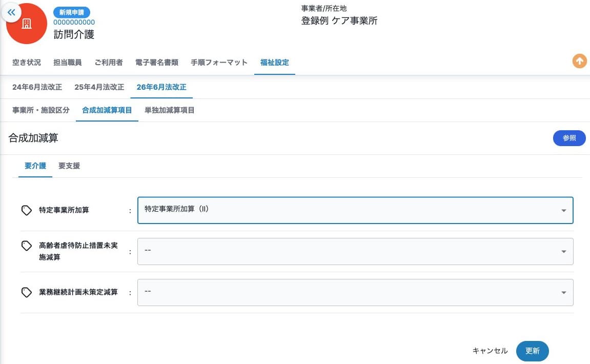Switch to the 空き状況 tab
Image resolution: width=590 pixels, height=364 pixels.
[26, 63]
